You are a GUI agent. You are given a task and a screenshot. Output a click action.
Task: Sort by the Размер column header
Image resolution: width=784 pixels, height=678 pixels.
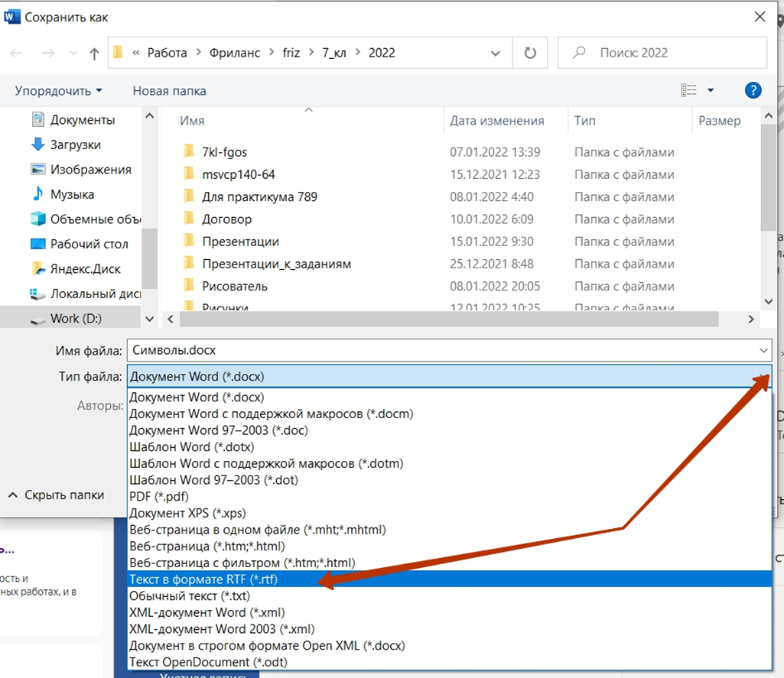719,121
